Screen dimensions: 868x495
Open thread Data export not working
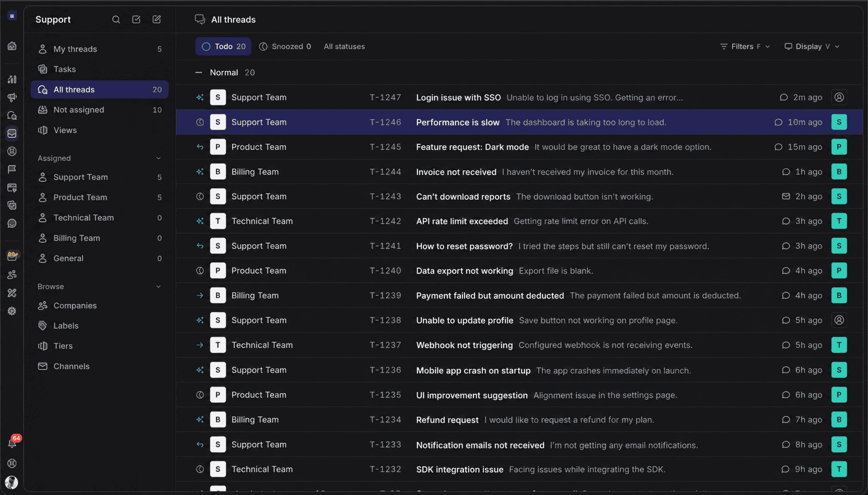click(519, 271)
